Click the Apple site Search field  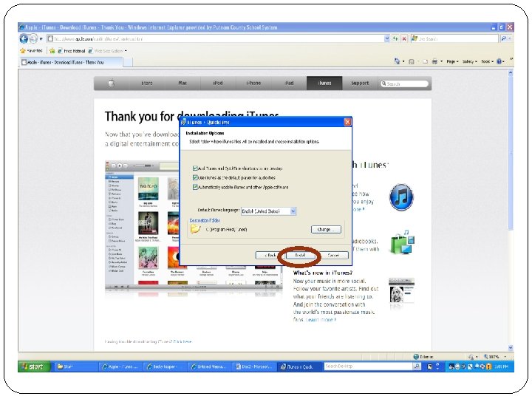point(404,83)
